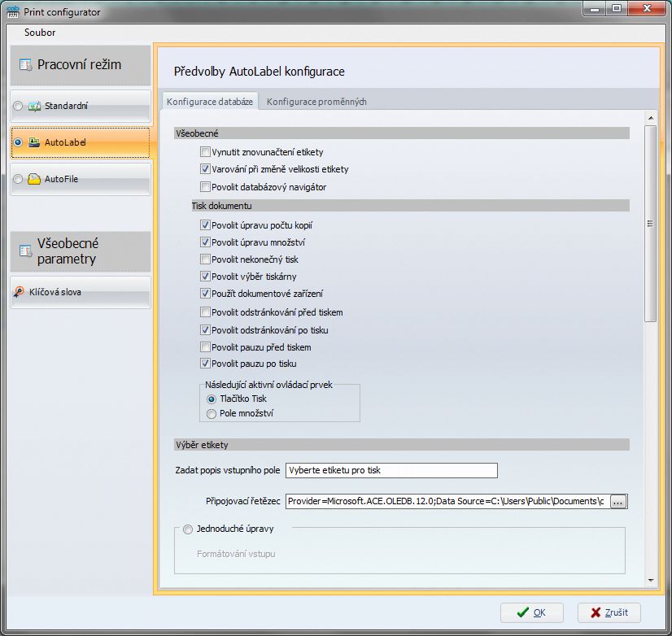Click the AutoLabel mode icon
672x636 pixels.
(34, 142)
